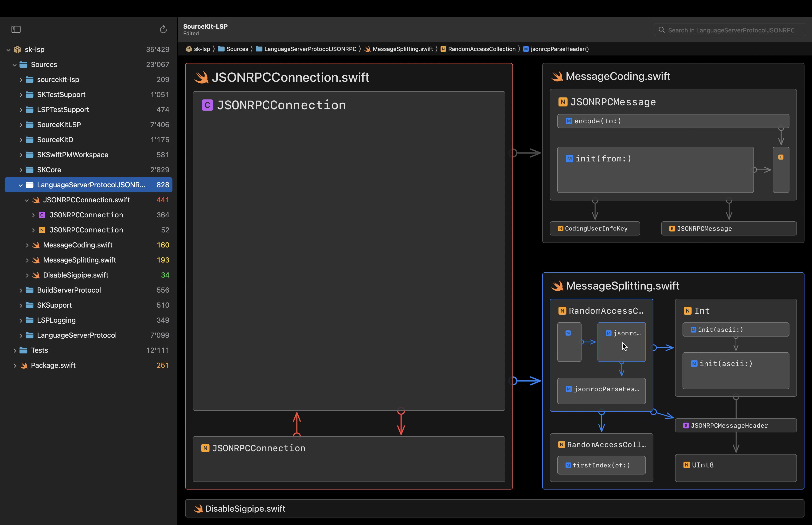Click purple C icon in sidebar JSONRPCConnection row
Screen dimensions: 812x525
[x=42, y=215]
